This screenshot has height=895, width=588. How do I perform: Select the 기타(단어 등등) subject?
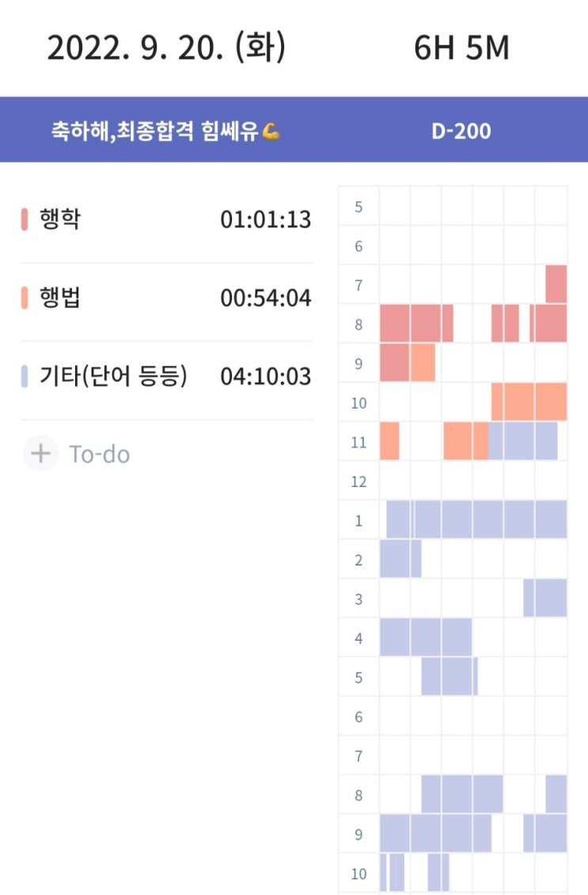pyautogui.click(x=113, y=376)
